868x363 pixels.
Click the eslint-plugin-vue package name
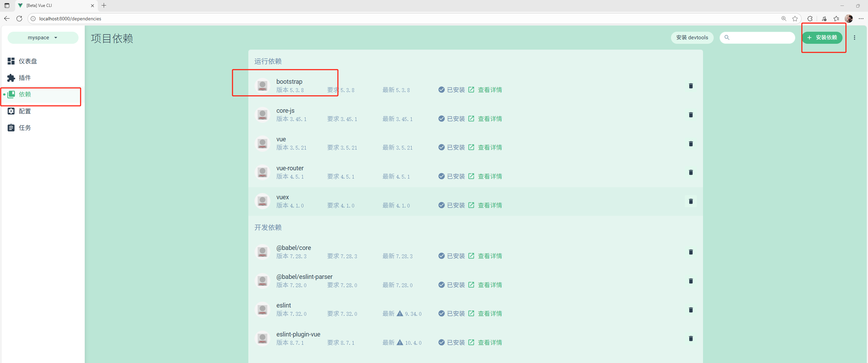298,334
